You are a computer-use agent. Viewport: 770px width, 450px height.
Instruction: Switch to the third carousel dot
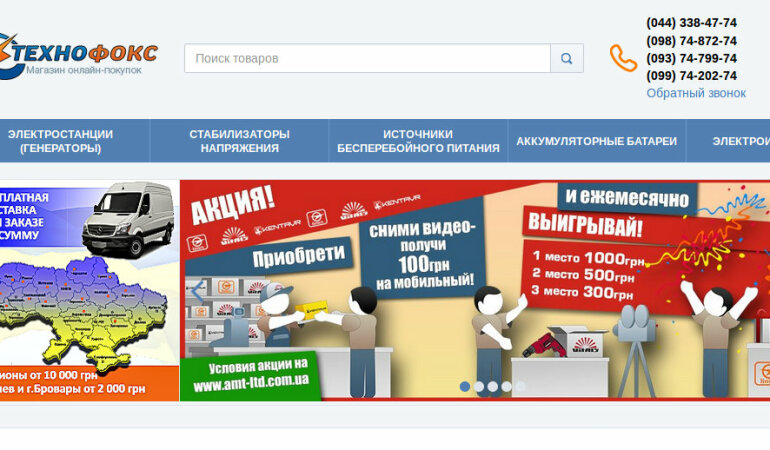[x=493, y=387]
